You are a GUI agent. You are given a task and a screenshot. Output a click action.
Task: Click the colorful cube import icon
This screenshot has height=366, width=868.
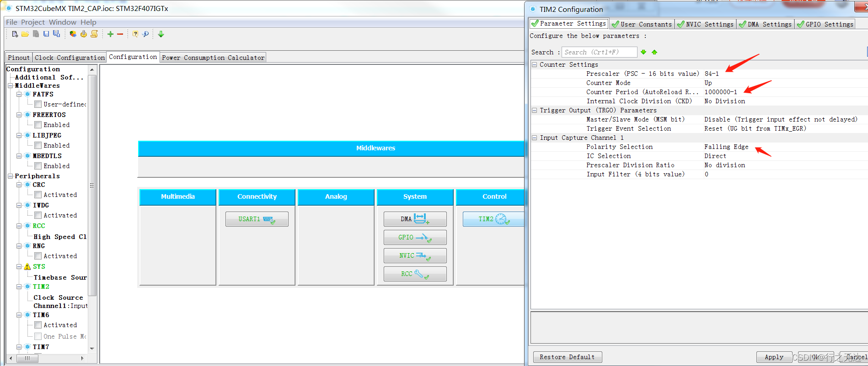pos(73,34)
